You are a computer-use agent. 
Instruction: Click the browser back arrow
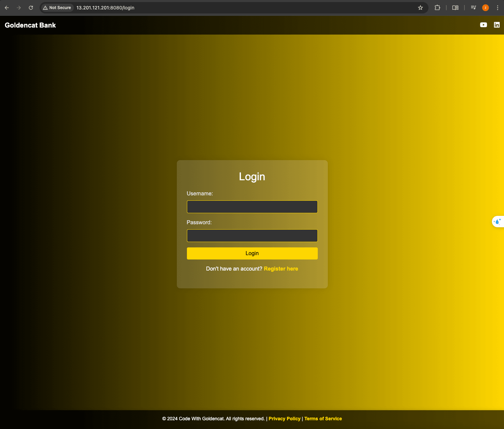(7, 8)
